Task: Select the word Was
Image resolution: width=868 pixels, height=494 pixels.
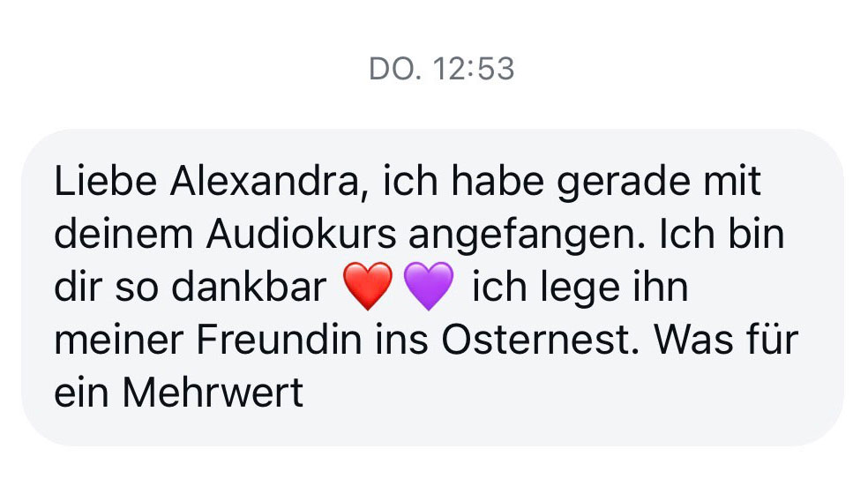Action: (701, 340)
